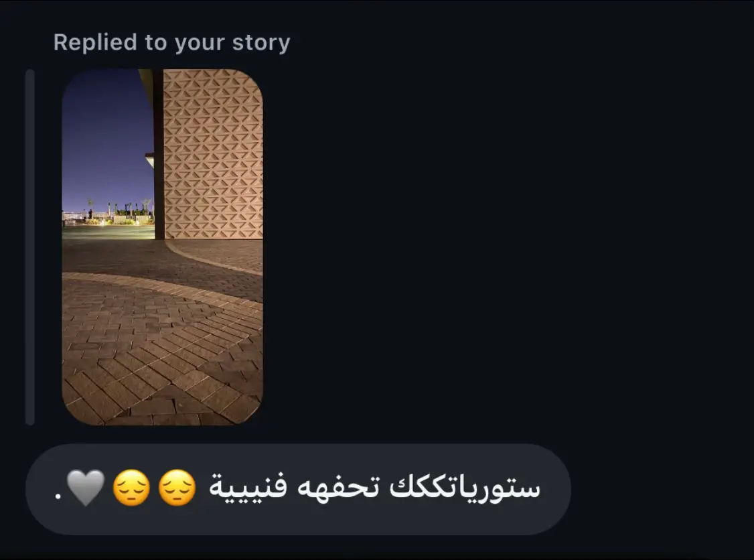This screenshot has height=560, width=754.
Task: Click the word تحفهه in the message
Action: point(338,487)
